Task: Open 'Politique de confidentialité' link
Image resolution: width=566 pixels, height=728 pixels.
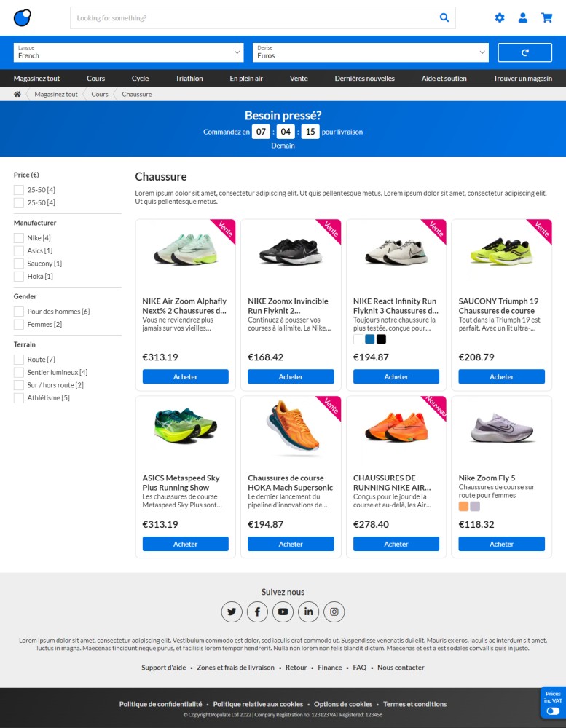Action: point(161,704)
